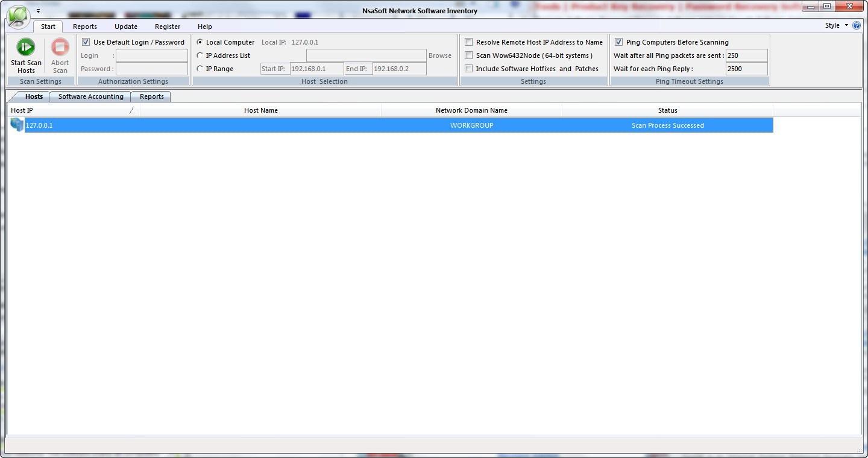Open the blue help question mark icon

[x=857, y=25]
